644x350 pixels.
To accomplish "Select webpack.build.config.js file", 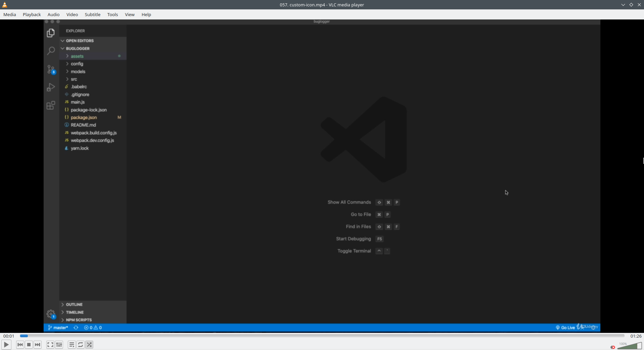I will [93, 133].
